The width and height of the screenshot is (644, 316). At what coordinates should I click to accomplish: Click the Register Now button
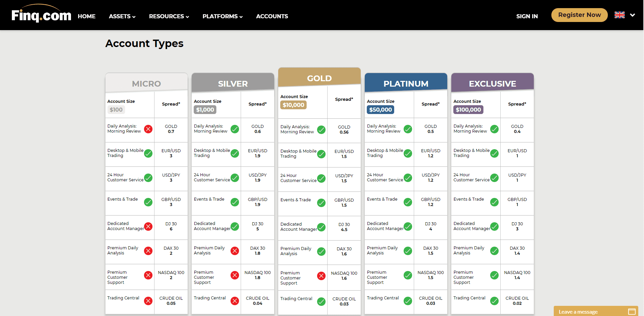coord(579,15)
